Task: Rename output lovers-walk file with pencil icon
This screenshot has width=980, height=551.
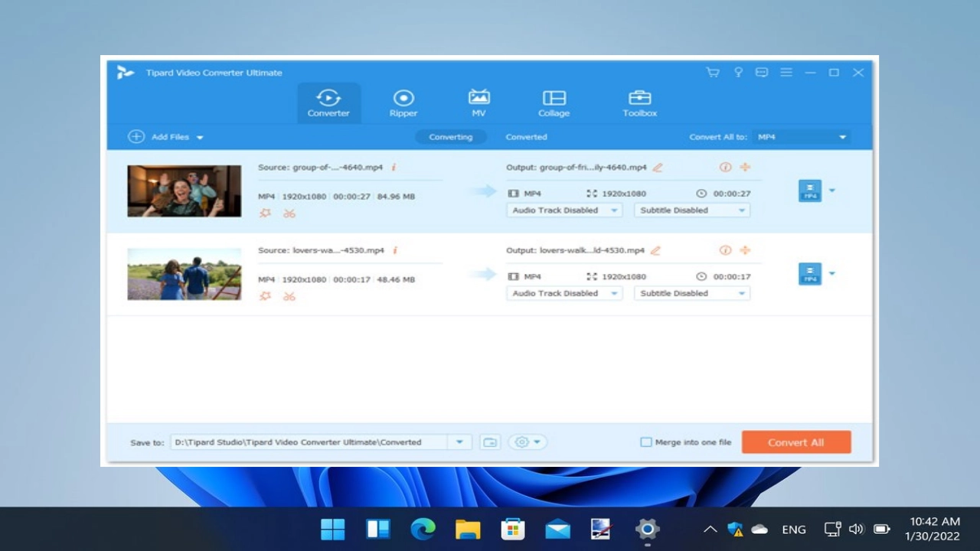Action: pyautogui.click(x=655, y=250)
